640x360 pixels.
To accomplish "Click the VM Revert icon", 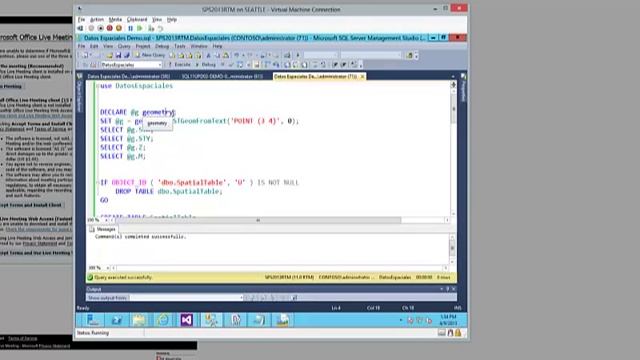I will point(160,28).
